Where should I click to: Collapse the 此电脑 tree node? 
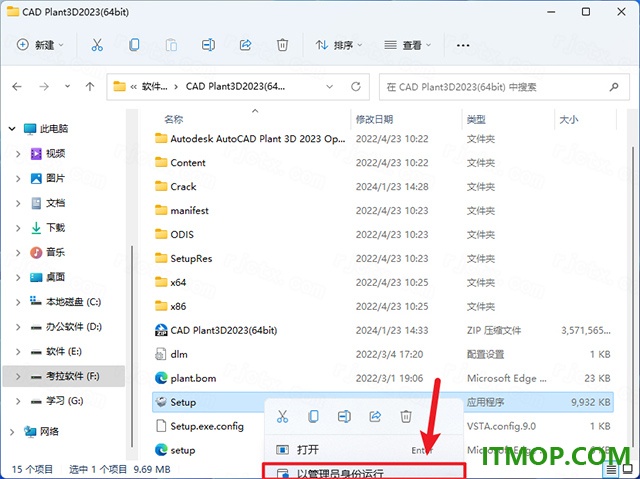12,129
